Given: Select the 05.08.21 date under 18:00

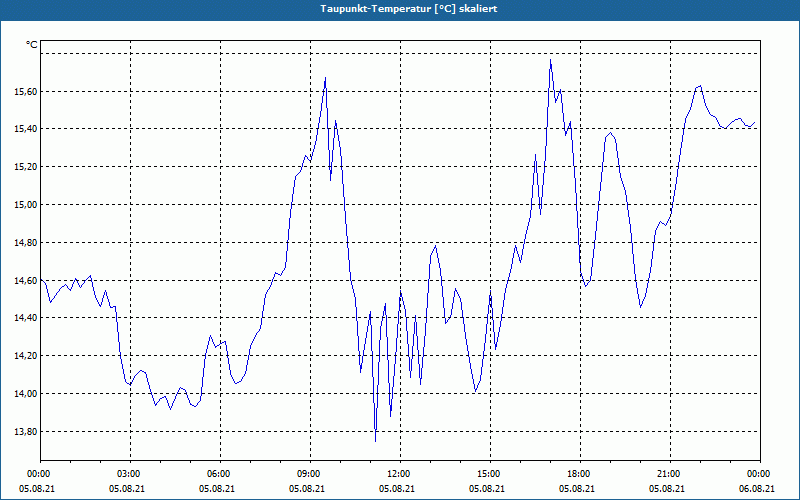Looking at the screenshot, I should coord(577,489).
